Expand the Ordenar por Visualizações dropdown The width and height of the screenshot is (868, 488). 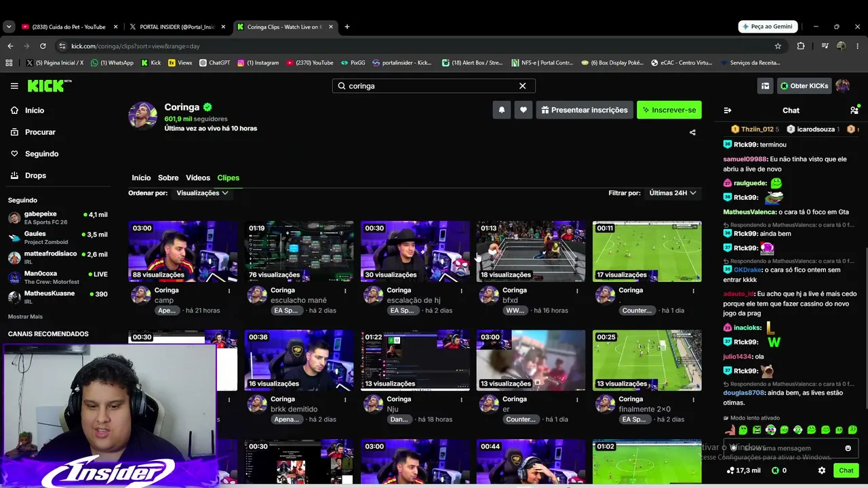[202, 193]
